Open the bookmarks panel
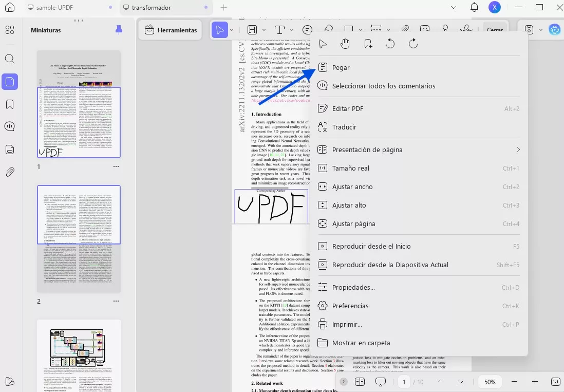 10,104
